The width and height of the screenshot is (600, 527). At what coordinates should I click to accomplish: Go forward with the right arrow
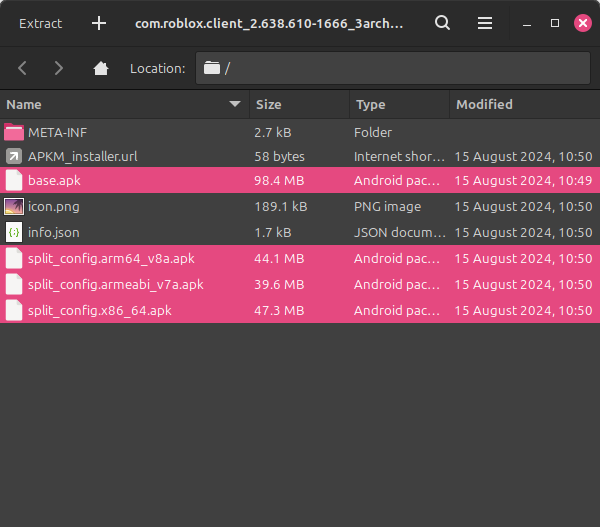click(58, 68)
